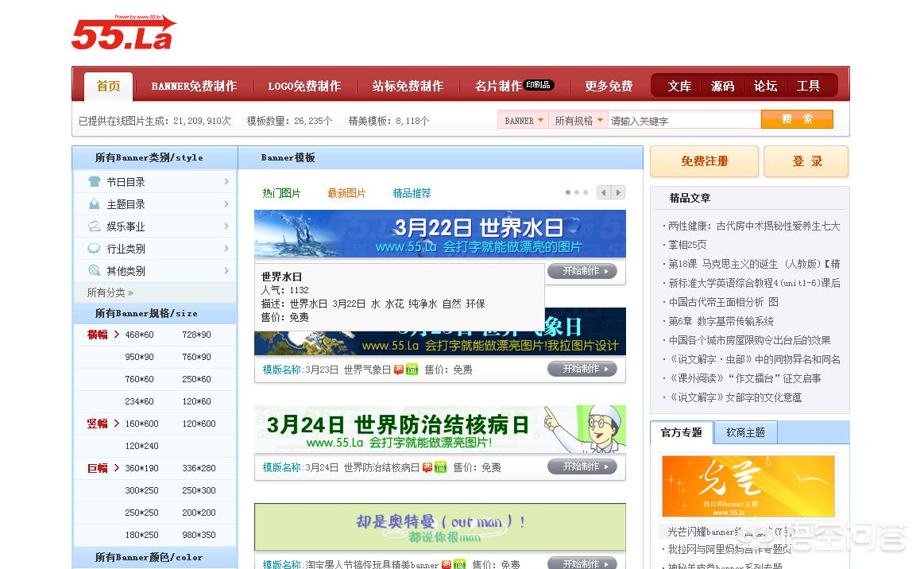Switch to the 最新图片 tab
This screenshot has width=924, height=569.
(346, 192)
